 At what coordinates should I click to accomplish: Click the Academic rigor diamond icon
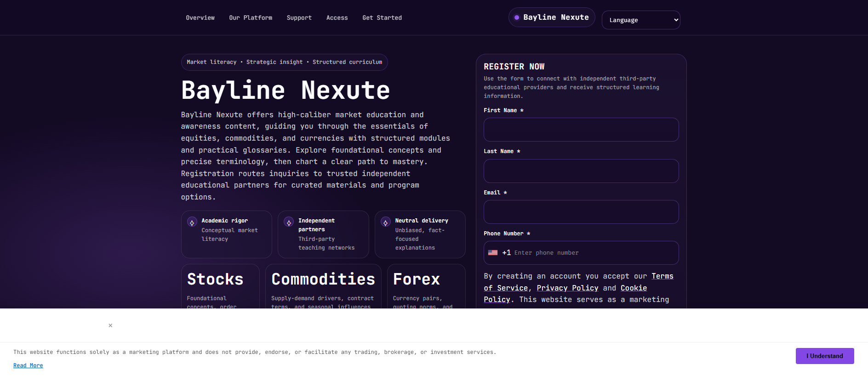click(x=192, y=222)
